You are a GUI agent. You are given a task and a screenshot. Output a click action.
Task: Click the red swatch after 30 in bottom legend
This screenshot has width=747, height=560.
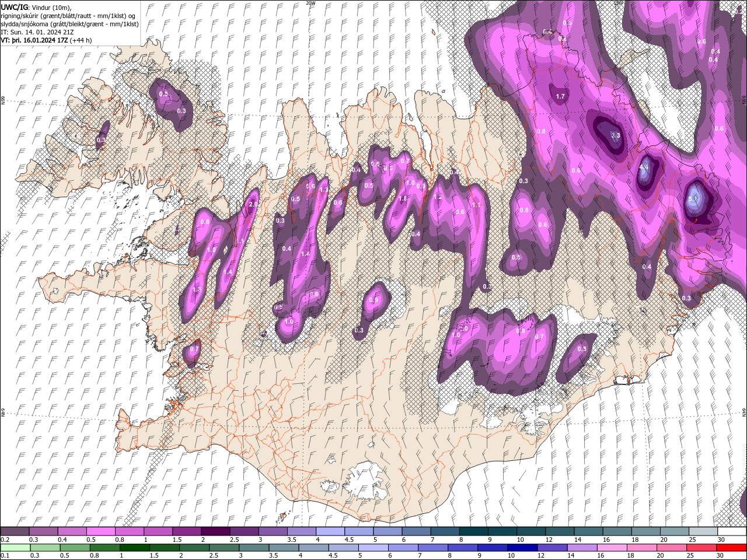click(x=732, y=548)
